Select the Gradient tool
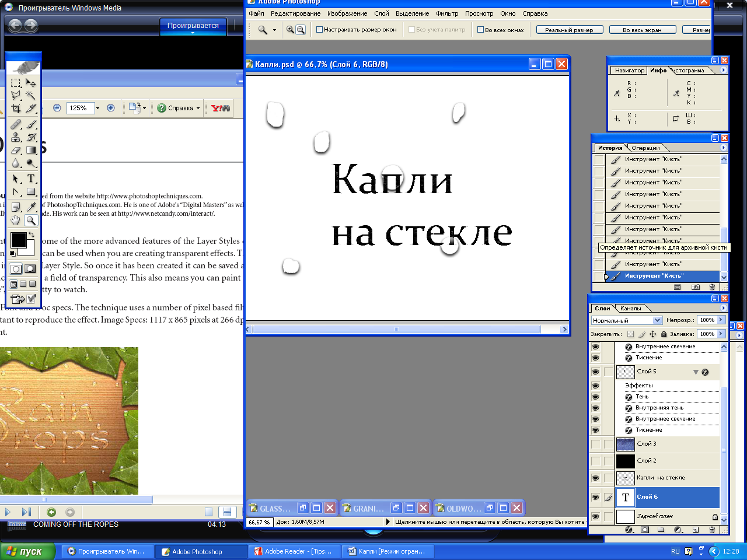The height and width of the screenshot is (560, 747). tap(31, 150)
